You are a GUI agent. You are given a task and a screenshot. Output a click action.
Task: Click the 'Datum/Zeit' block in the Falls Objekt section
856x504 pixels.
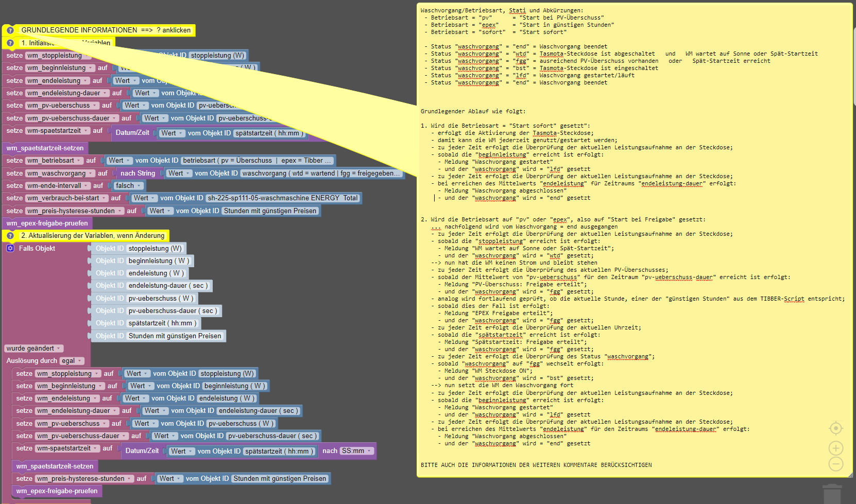click(142, 451)
